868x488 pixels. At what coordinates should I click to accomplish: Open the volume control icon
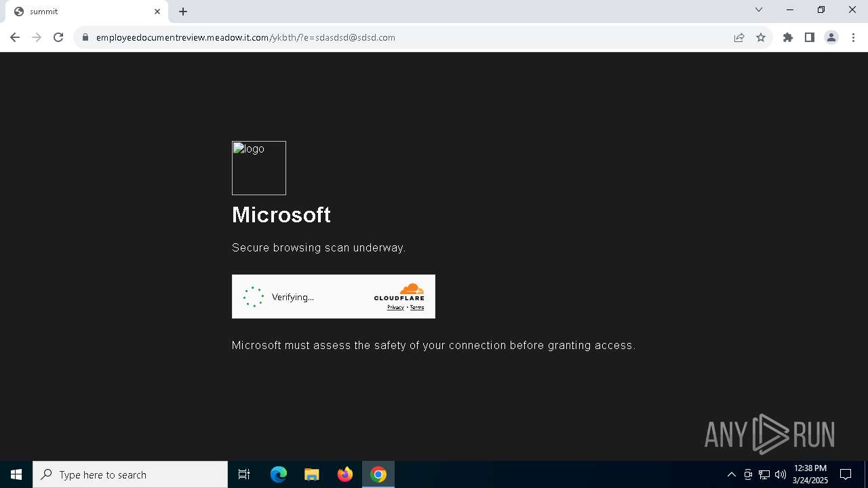(781, 474)
